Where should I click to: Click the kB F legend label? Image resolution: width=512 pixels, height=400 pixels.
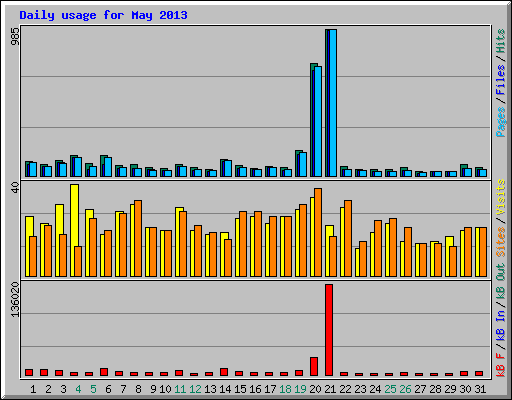(501, 365)
